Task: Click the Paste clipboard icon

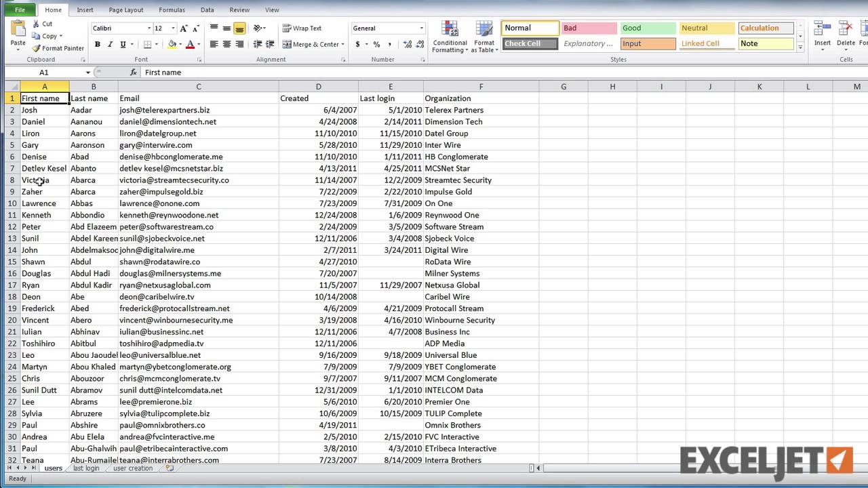Action: (x=18, y=29)
